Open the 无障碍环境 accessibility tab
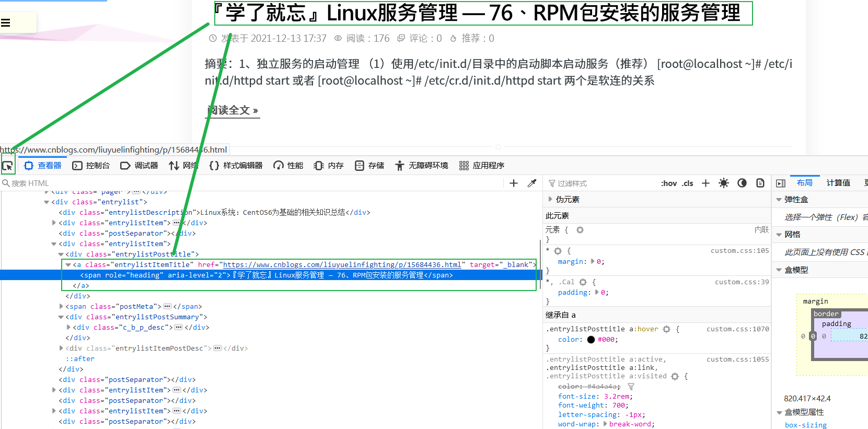The image size is (868, 429). (422, 166)
